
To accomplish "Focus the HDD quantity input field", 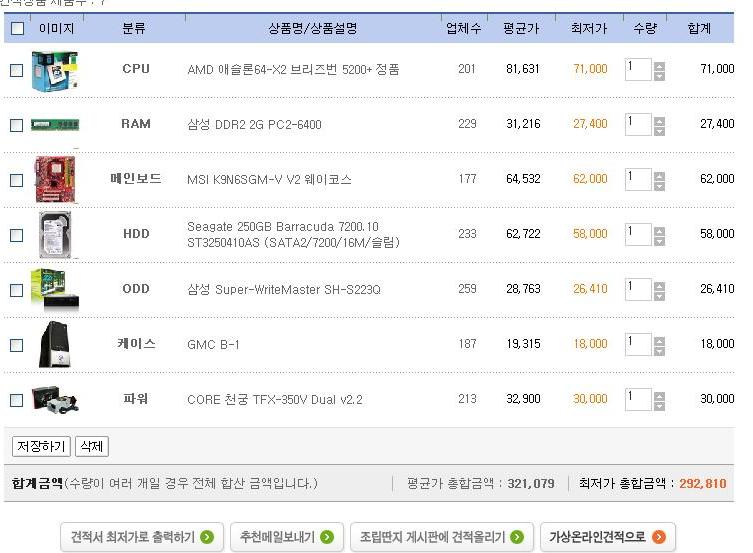I will click(x=638, y=235).
